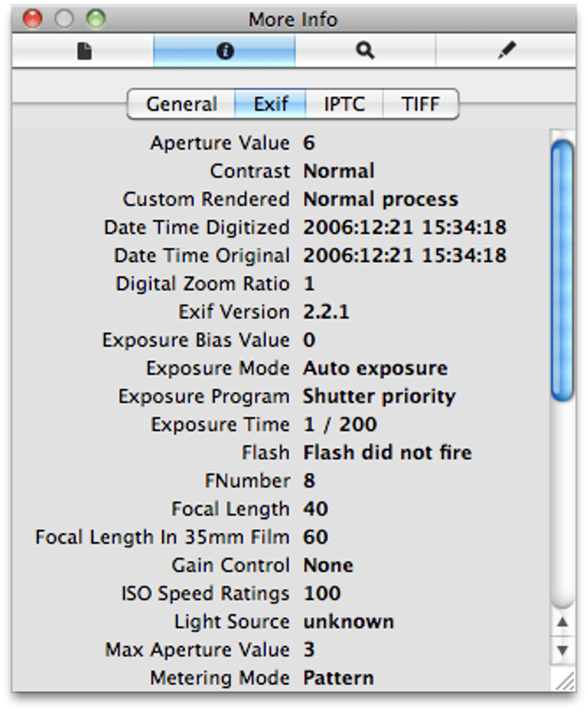Click the scrollbar up arrow
588x711 pixels.
tap(563, 623)
